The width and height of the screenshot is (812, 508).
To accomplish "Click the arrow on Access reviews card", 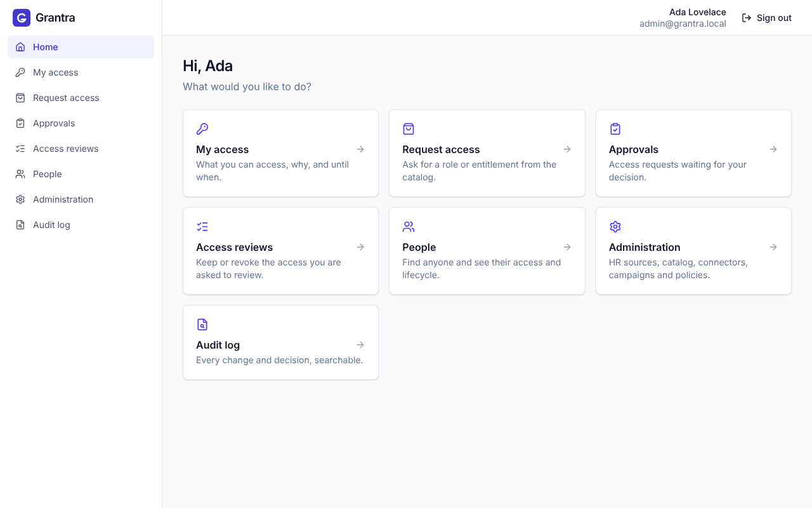I will 360,247.
